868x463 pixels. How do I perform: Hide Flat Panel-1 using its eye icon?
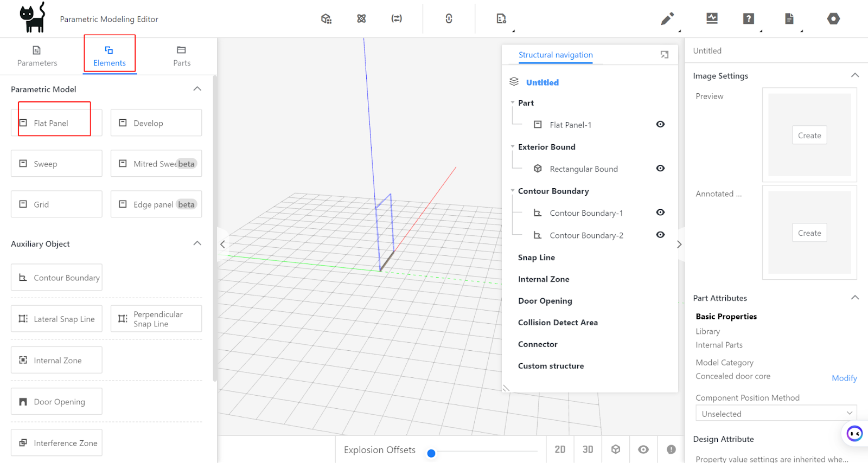(x=660, y=124)
